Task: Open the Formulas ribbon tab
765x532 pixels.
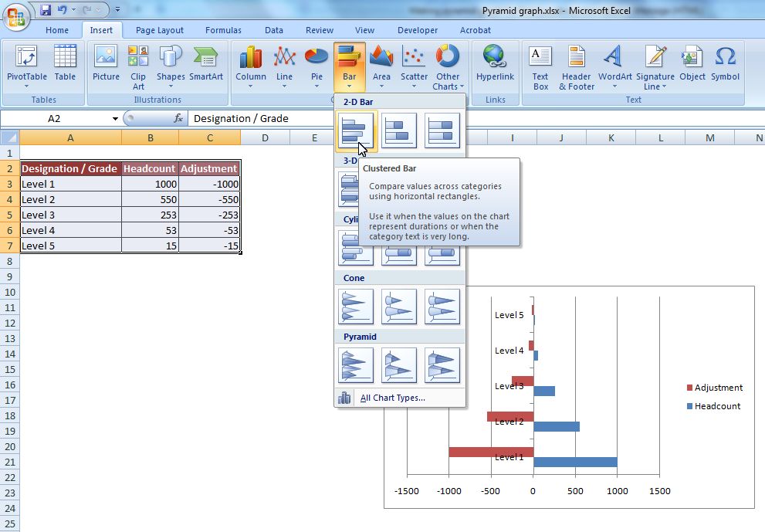Action: pos(223,30)
